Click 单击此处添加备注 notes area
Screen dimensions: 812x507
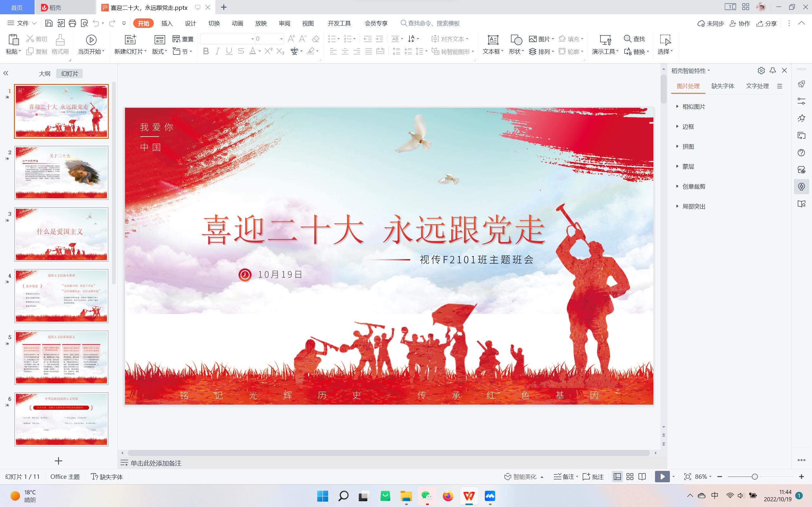coord(156,463)
